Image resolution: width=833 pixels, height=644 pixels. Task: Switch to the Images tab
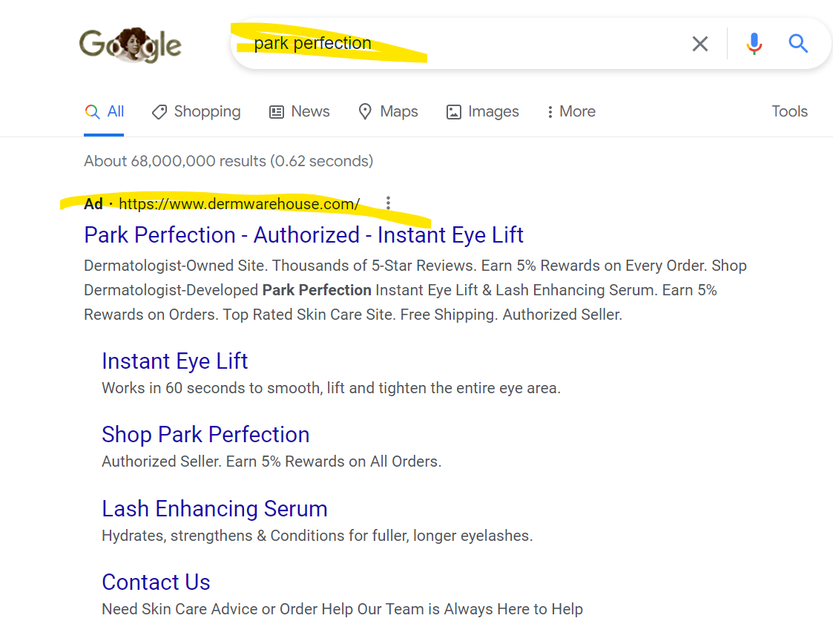tap(482, 111)
